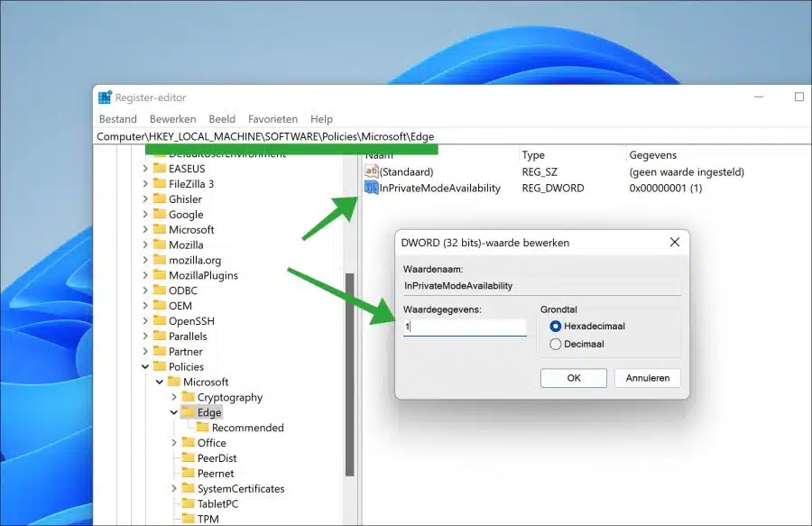The image size is (812, 526).
Task: Click the Office folder icon
Action: pos(189,443)
